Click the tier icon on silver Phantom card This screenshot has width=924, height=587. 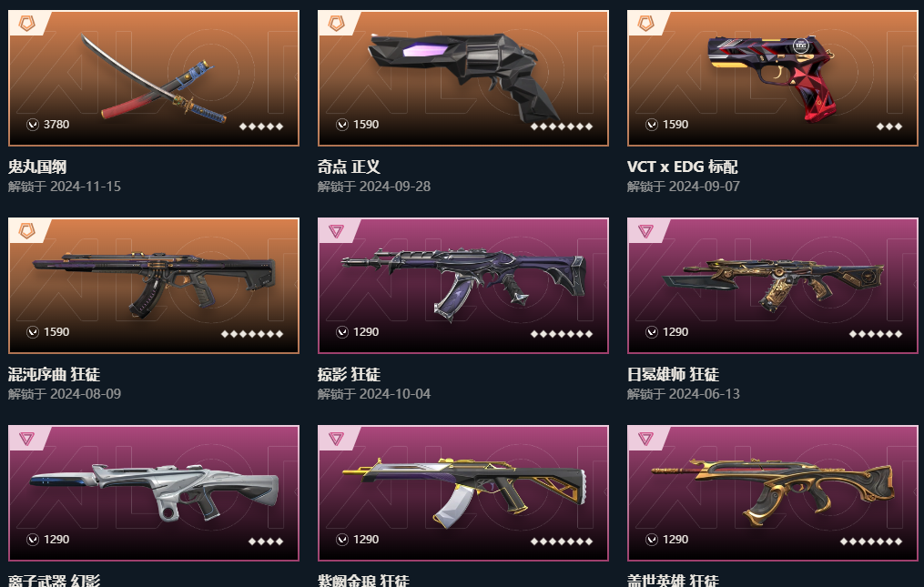27,439
